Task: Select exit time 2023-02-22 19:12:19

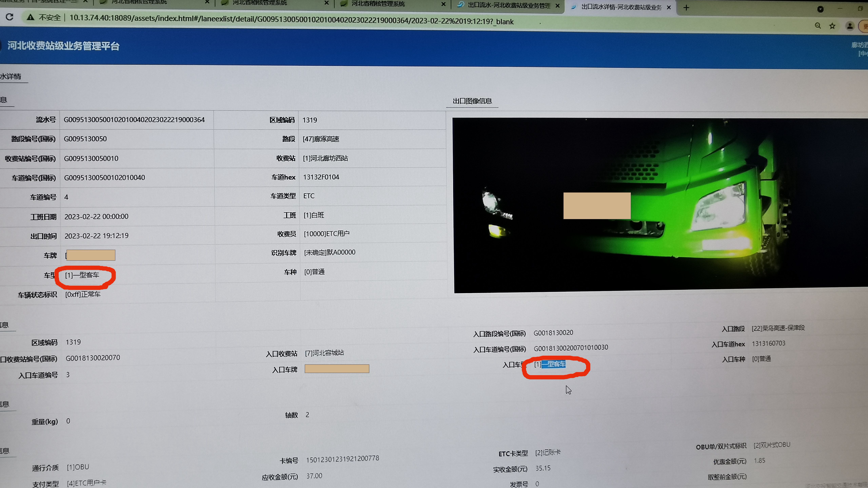Action: pos(96,236)
